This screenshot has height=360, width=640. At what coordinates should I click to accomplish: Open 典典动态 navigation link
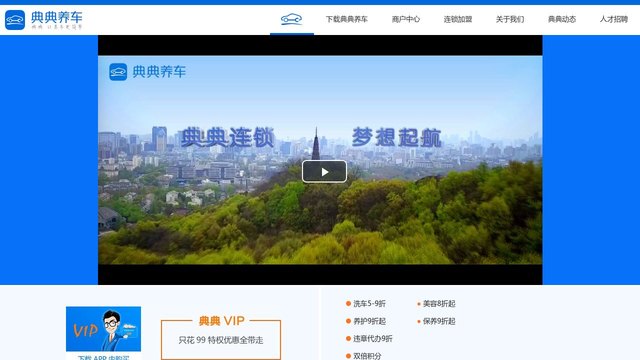click(x=562, y=19)
